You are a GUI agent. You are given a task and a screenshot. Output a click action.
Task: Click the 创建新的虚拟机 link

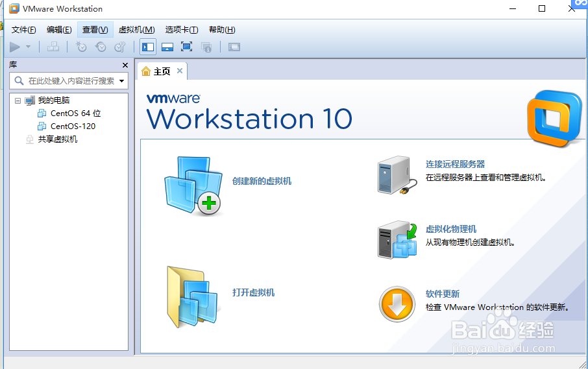[x=262, y=182]
